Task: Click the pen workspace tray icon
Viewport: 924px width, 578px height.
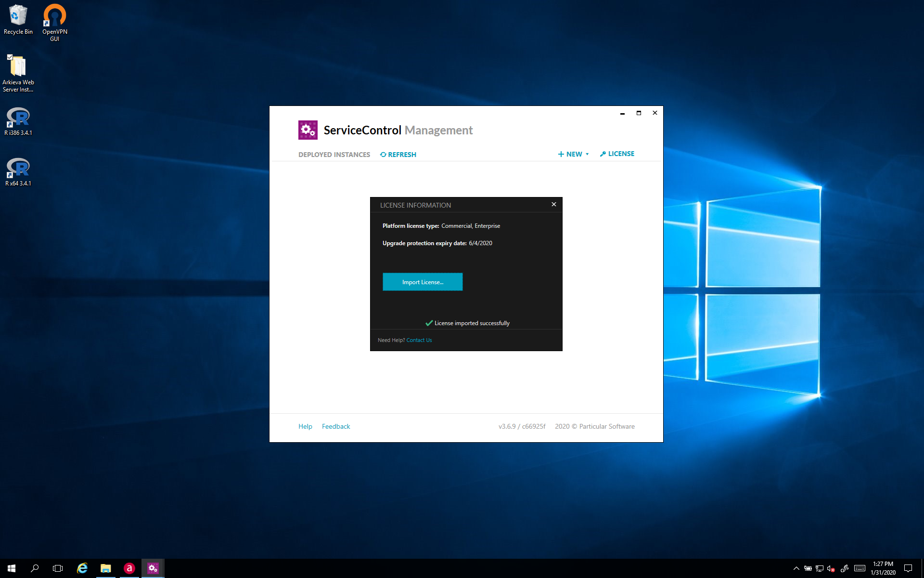Action: (845, 568)
